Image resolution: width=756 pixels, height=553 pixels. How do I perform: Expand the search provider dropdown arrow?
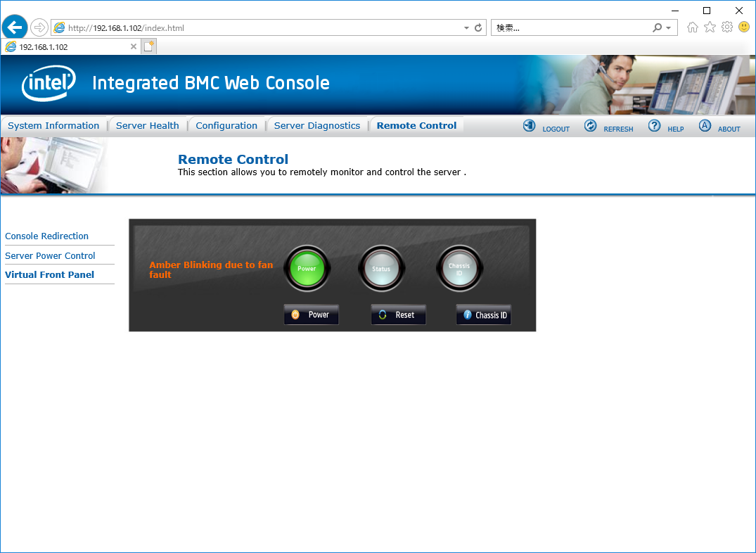pyautogui.click(x=668, y=28)
